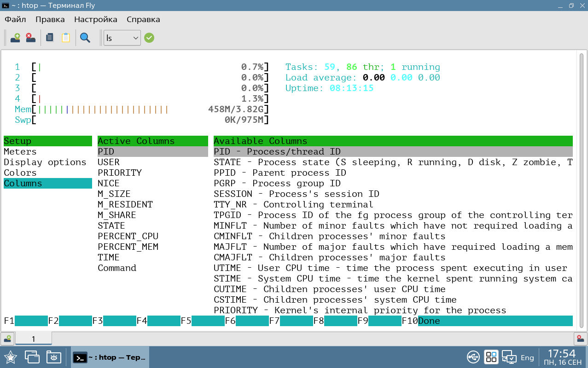The width and height of the screenshot is (588, 368).
Task: Select M_SHARE in Active Columns
Action: (x=153, y=215)
